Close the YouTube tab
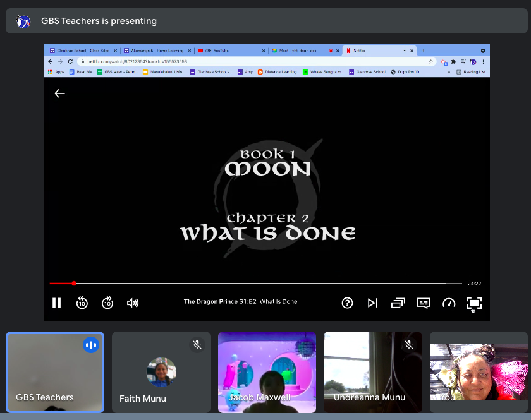 tap(264, 51)
